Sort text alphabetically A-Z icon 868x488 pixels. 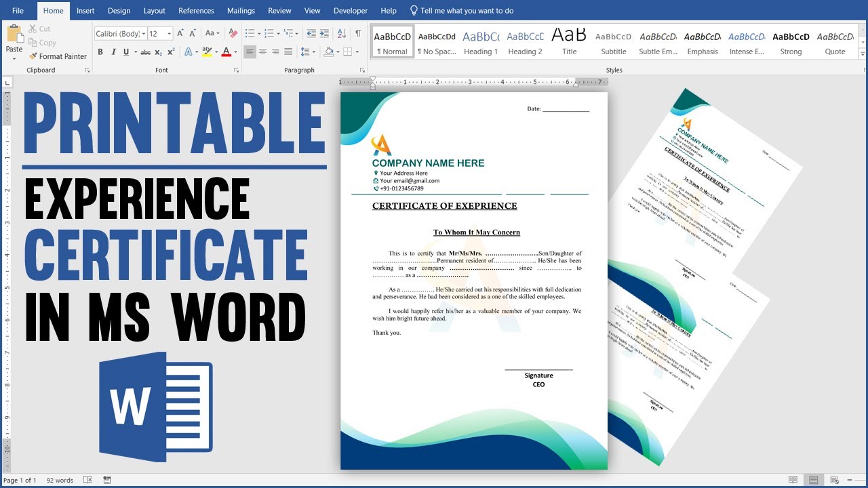[x=342, y=33]
